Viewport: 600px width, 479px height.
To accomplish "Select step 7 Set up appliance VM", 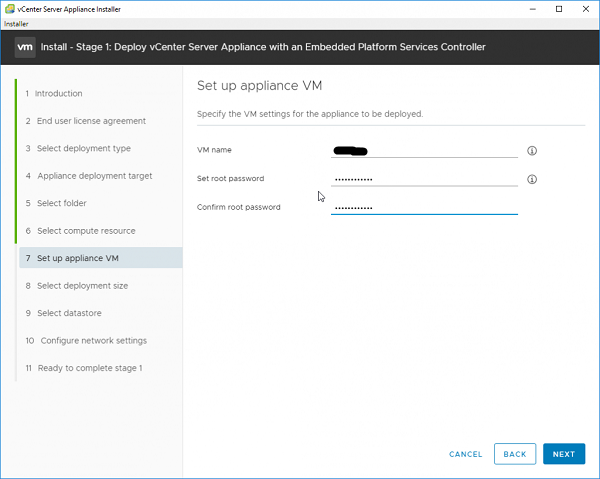I will pos(101,258).
